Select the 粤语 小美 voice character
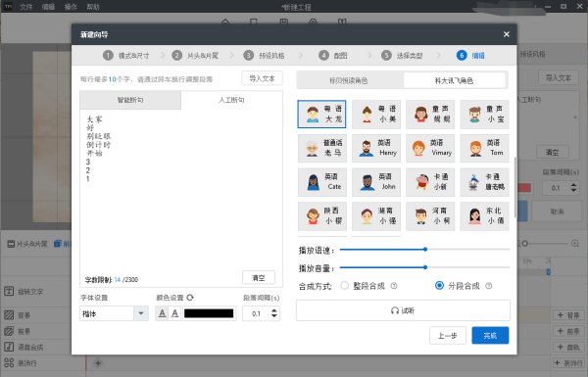The image size is (588, 377). click(x=376, y=114)
